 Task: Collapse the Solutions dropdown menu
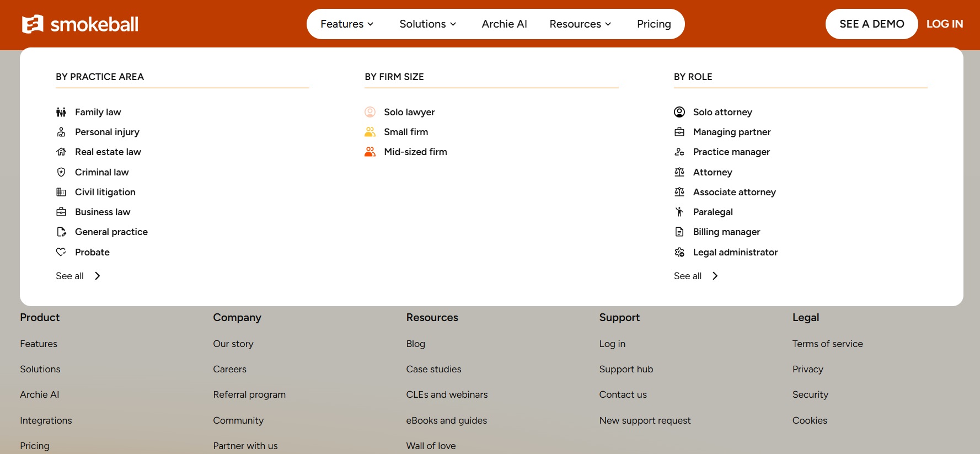428,24
